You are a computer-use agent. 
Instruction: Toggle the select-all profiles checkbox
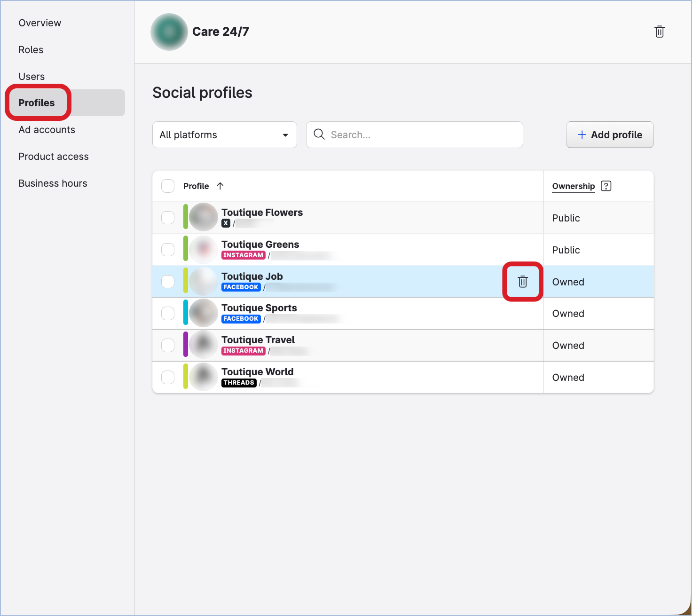[168, 186]
